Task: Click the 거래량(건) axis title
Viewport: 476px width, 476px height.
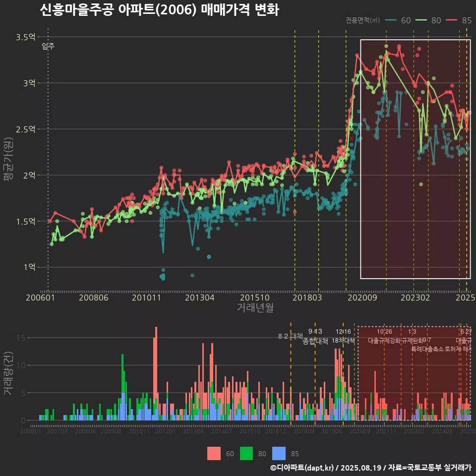Action: pos(8,373)
